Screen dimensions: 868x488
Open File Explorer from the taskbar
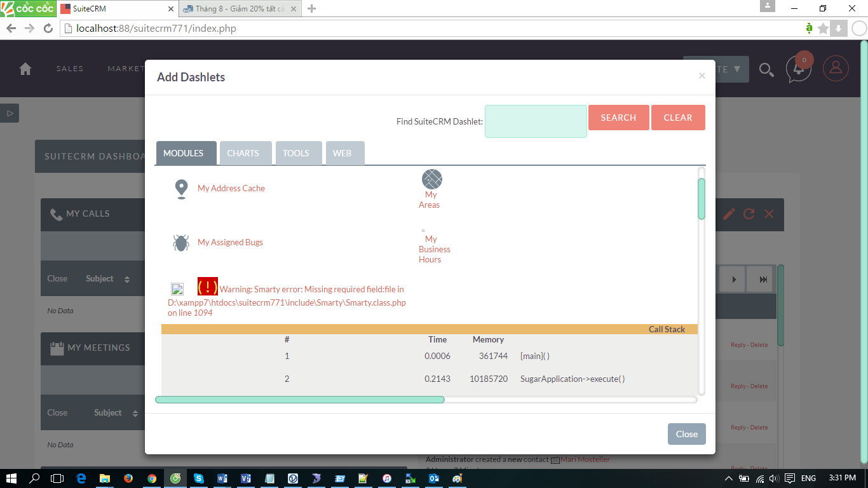(105, 478)
